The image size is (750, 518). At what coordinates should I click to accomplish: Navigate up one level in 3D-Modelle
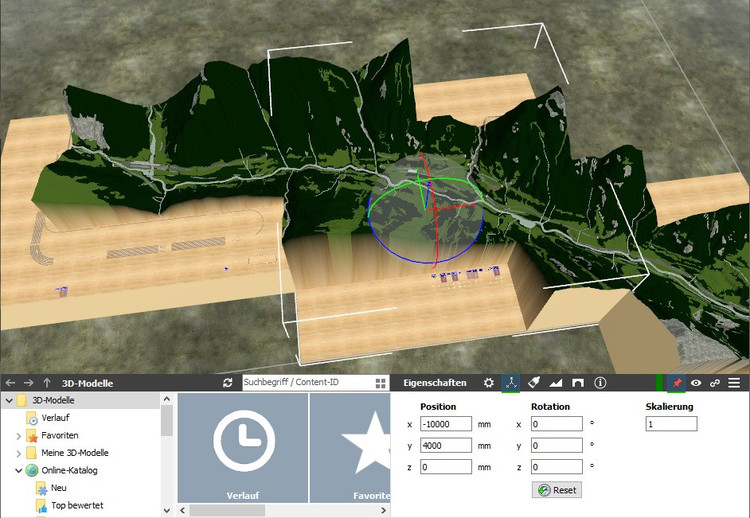point(47,383)
